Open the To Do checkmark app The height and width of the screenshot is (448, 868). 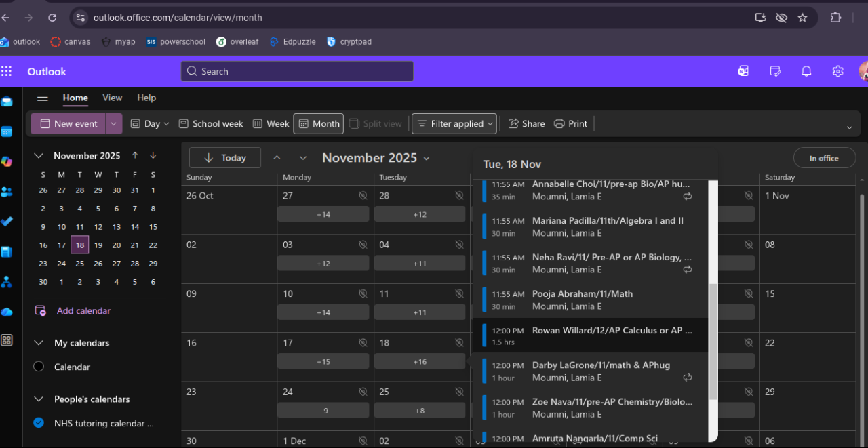pyautogui.click(x=7, y=222)
